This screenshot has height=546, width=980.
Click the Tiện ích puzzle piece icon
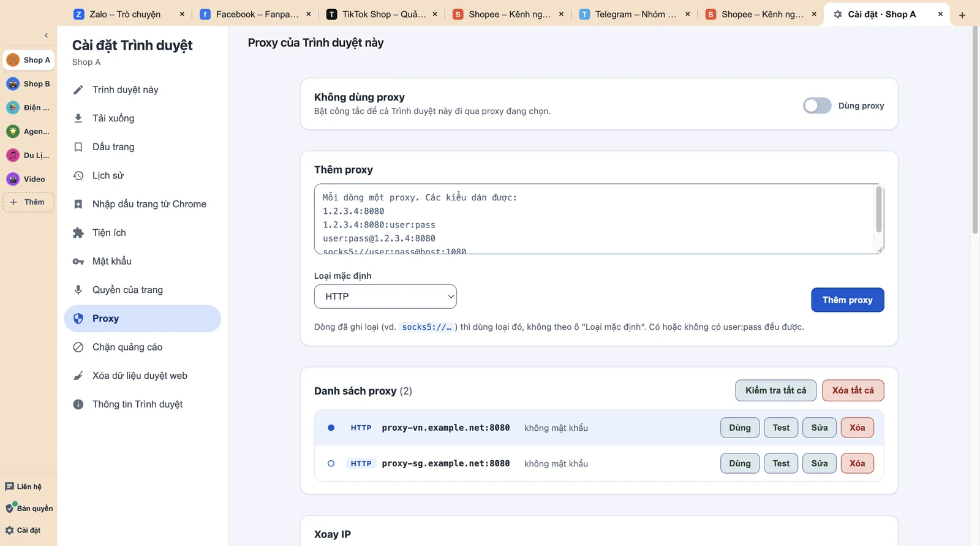click(78, 233)
